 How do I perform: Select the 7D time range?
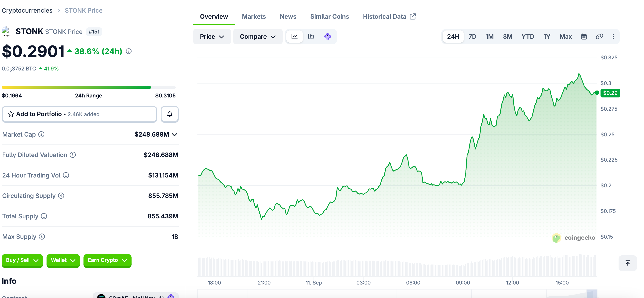472,37
